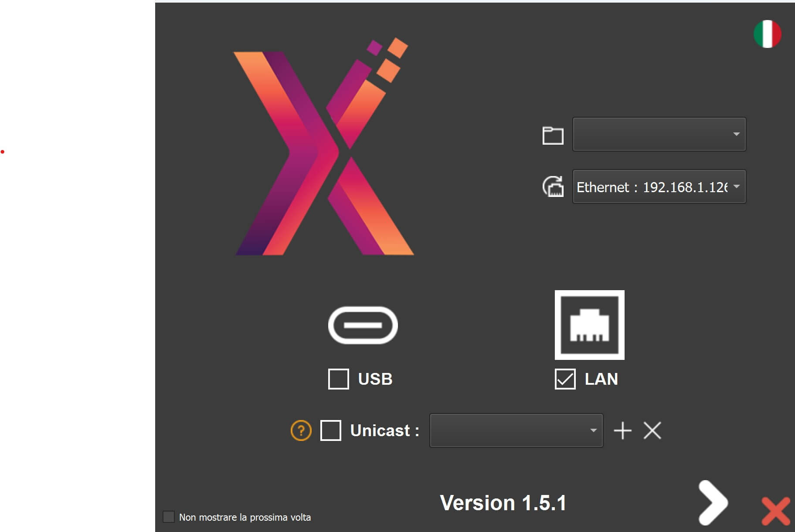Image resolution: width=795 pixels, height=532 pixels.
Task: Tick 'Non mostrare la prossima volta' checkbox
Action: point(169,517)
